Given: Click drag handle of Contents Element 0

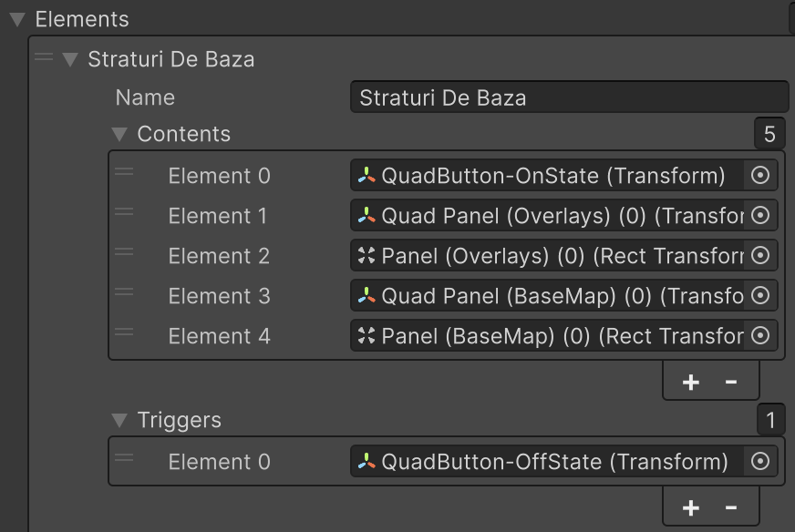Looking at the screenshot, I should [124, 173].
